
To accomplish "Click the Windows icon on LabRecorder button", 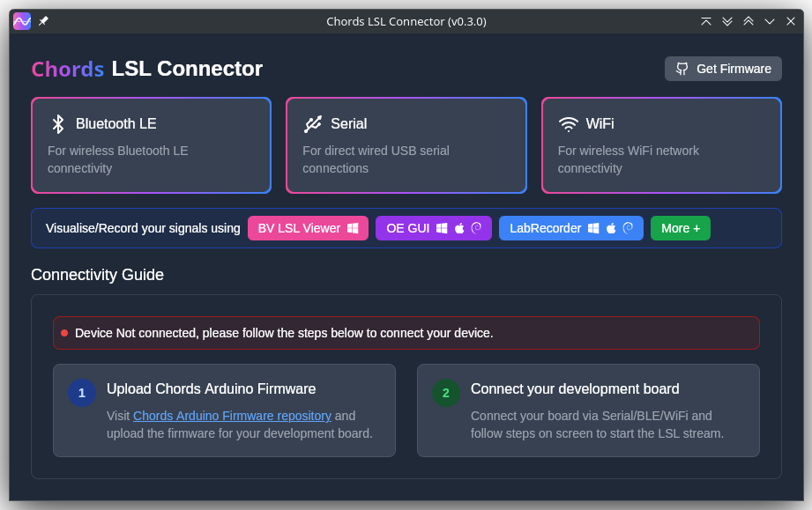I will point(595,228).
